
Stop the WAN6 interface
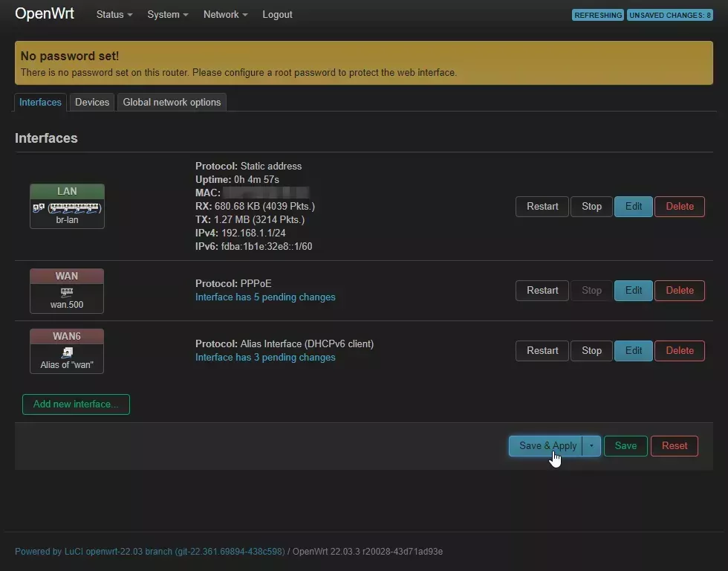(x=591, y=351)
